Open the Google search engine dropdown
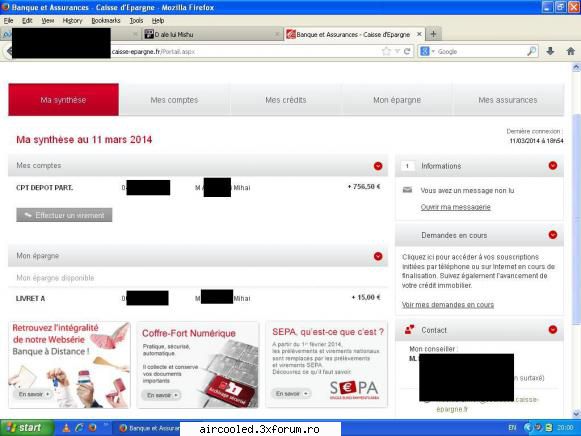The image size is (581, 436). coord(427,51)
